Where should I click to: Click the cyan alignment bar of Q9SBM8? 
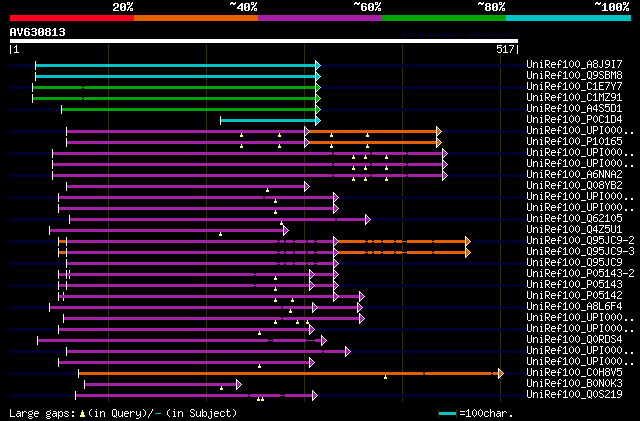pos(176,76)
